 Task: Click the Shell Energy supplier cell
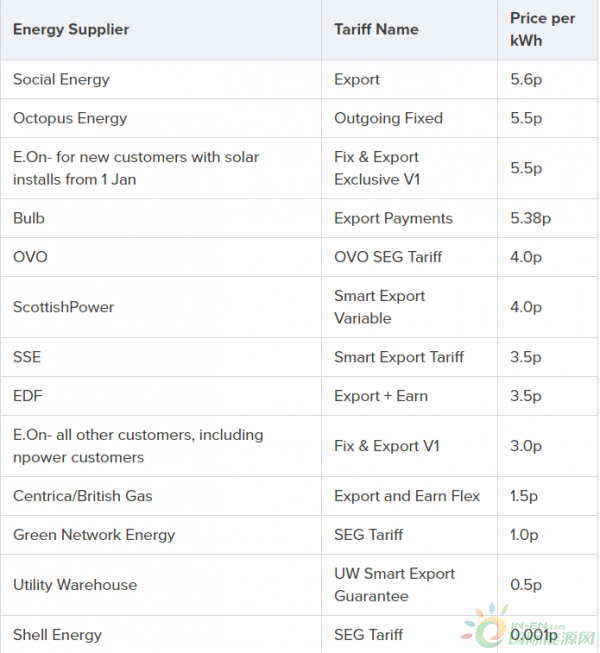tap(161, 635)
